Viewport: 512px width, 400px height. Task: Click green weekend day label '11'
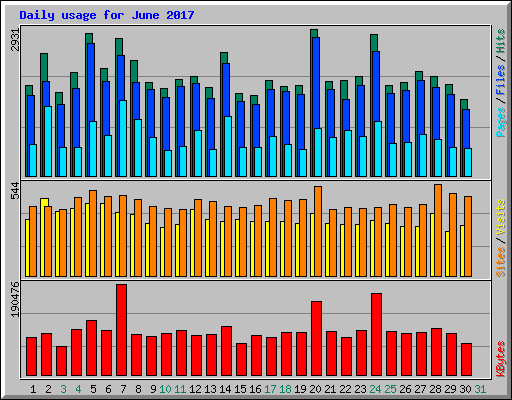point(180,389)
